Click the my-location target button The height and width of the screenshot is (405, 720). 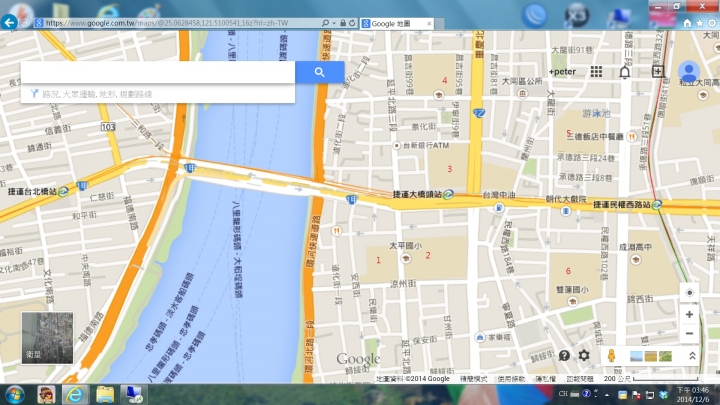pos(689,293)
